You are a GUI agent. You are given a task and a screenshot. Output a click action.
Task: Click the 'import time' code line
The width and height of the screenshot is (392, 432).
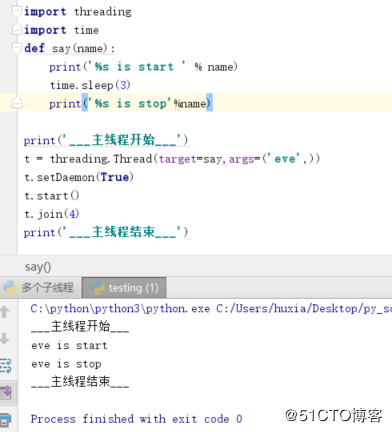point(61,30)
